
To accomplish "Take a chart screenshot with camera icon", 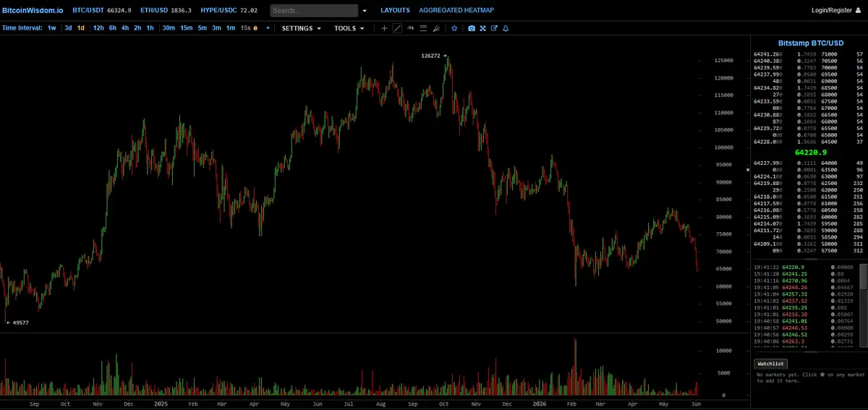I will point(472,28).
